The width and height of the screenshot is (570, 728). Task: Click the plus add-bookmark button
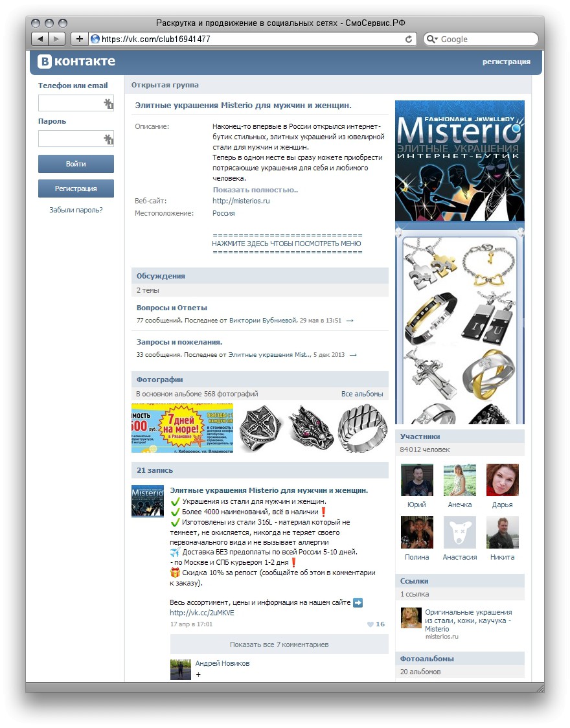click(80, 39)
